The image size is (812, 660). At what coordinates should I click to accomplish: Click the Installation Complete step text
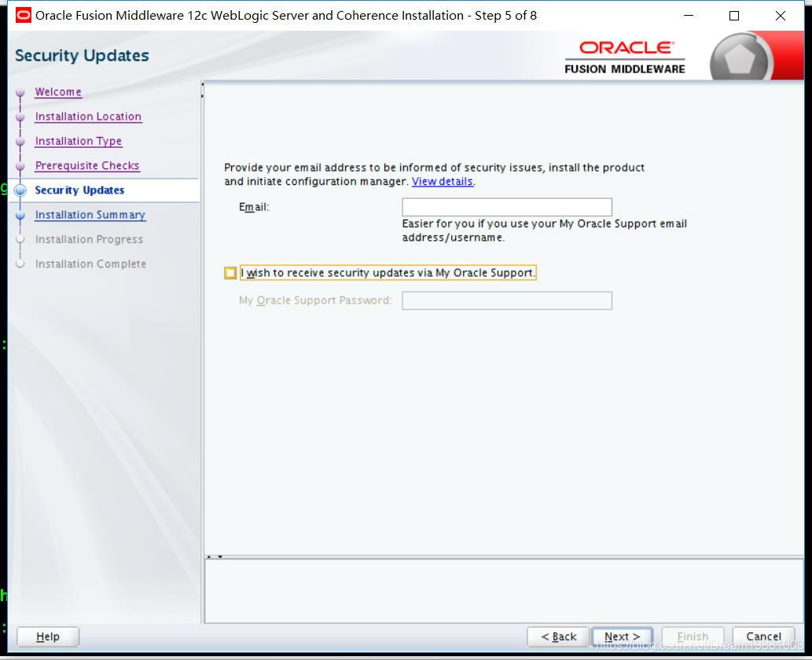click(90, 264)
